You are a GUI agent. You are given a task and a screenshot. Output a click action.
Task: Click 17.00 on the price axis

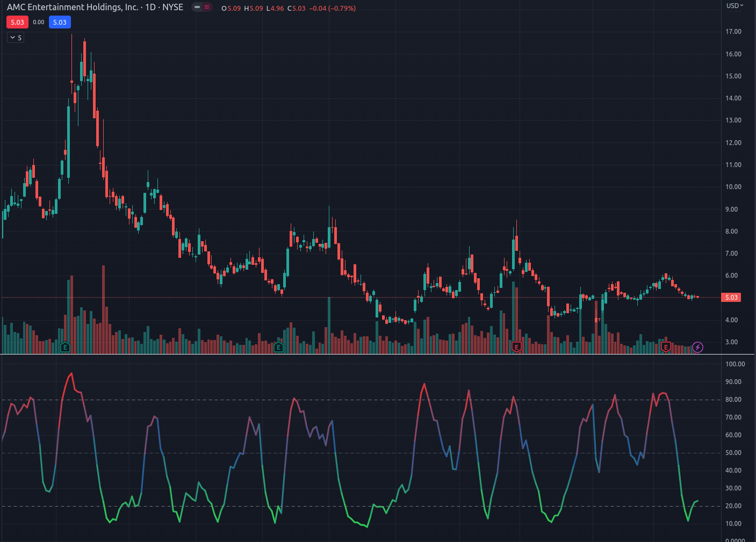(x=733, y=32)
